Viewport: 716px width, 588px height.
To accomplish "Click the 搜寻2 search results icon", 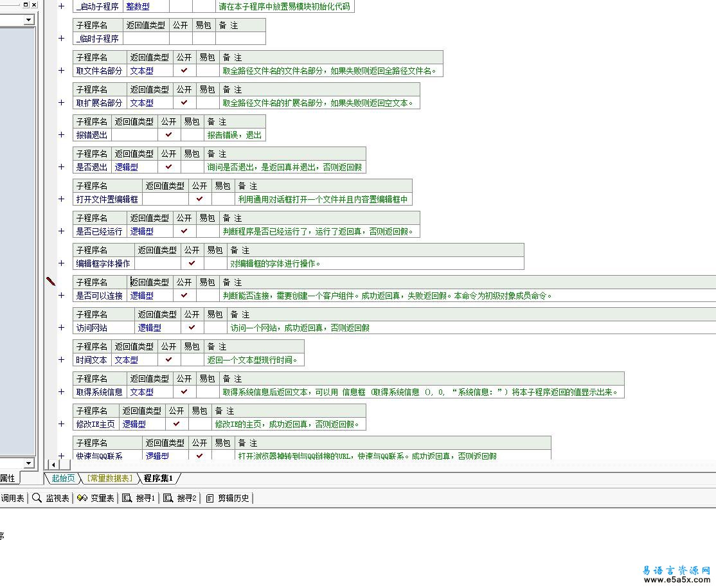I will pyautogui.click(x=168, y=498).
